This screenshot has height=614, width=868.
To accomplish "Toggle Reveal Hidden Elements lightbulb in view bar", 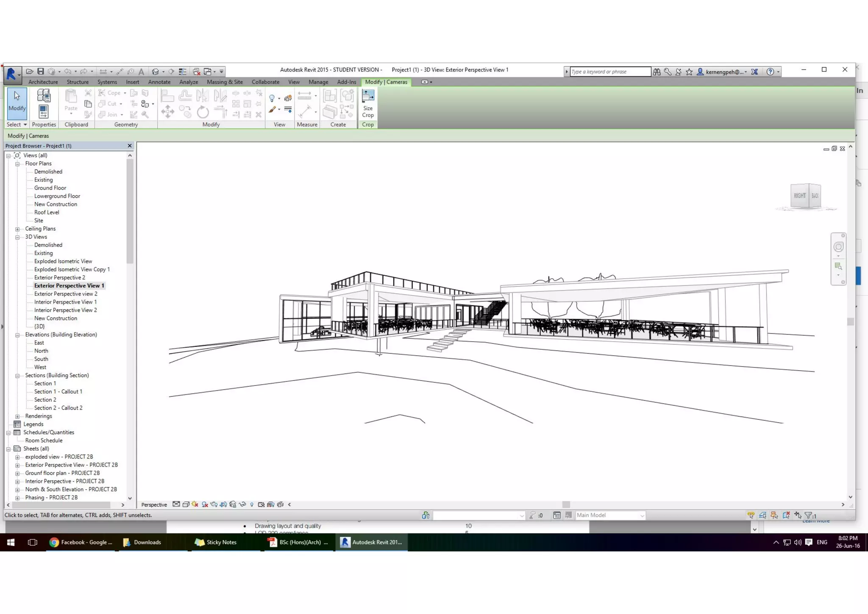I will [252, 505].
